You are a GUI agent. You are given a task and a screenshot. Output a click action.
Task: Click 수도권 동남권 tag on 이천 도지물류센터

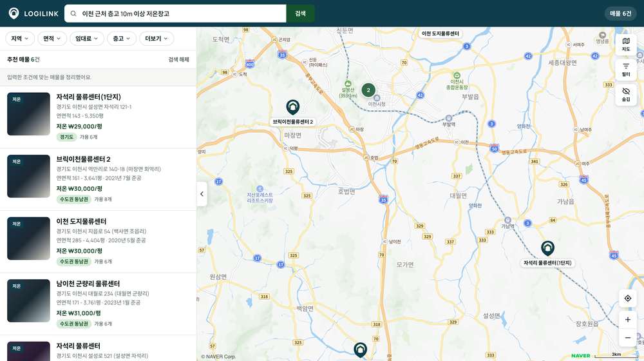pos(74,262)
